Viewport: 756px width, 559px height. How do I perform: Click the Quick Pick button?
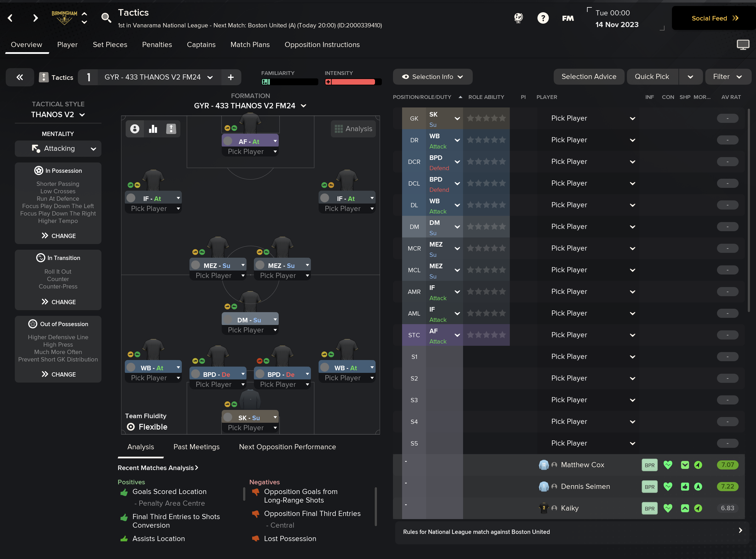pyautogui.click(x=652, y=77)
